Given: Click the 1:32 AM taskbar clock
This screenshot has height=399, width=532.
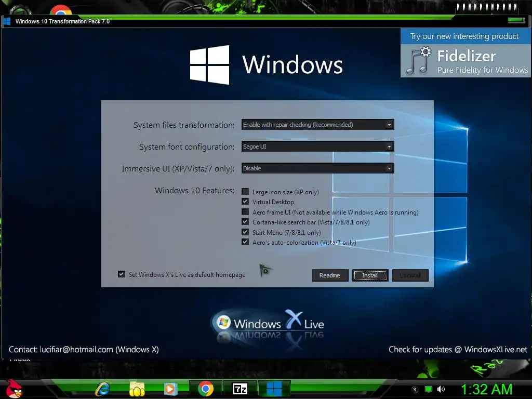Looking at the screenshot, I should 486,389.
